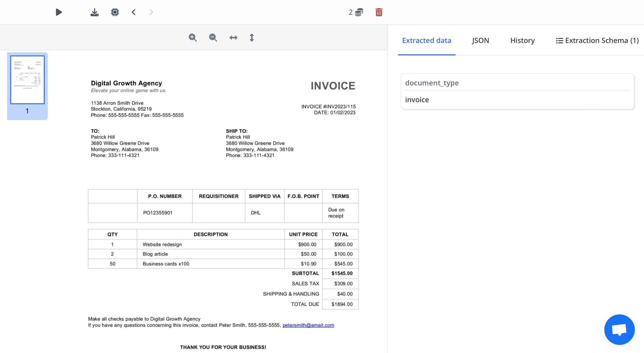This screenshot has width=644, height=353.
Task: Go to next document with right chevron
Action: click(x=151, y=12)
